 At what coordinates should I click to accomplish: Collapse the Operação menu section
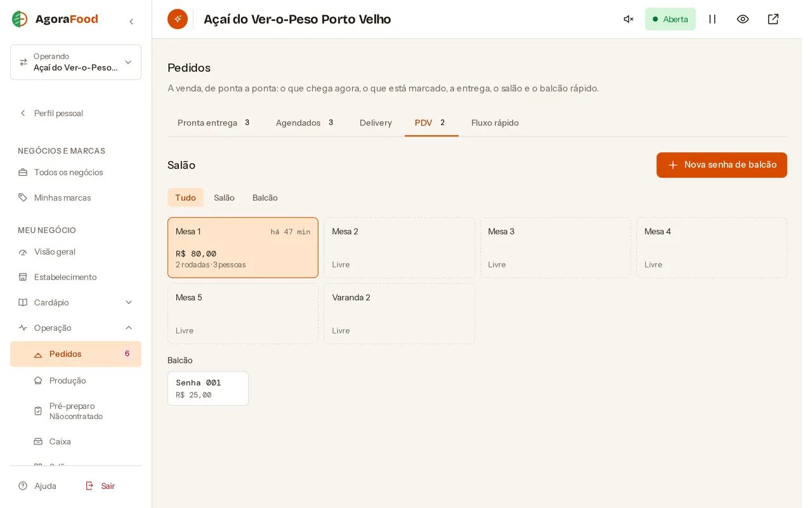coord(75,328)
